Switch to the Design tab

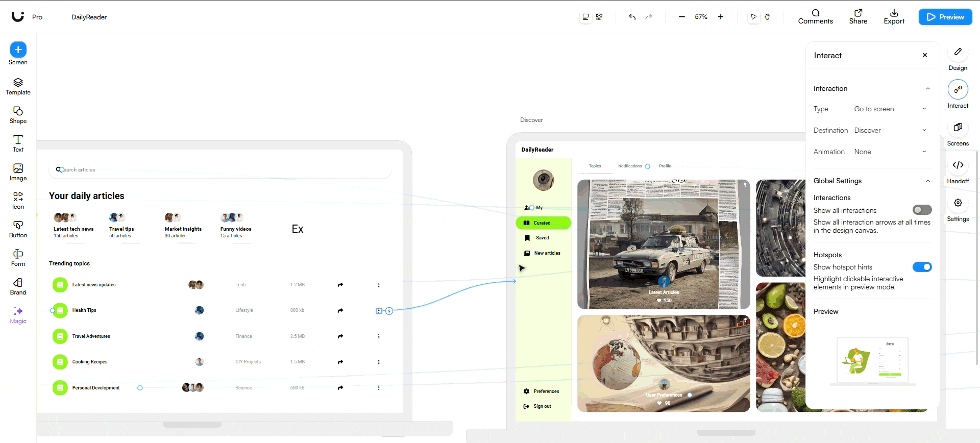tap(958, 57)
